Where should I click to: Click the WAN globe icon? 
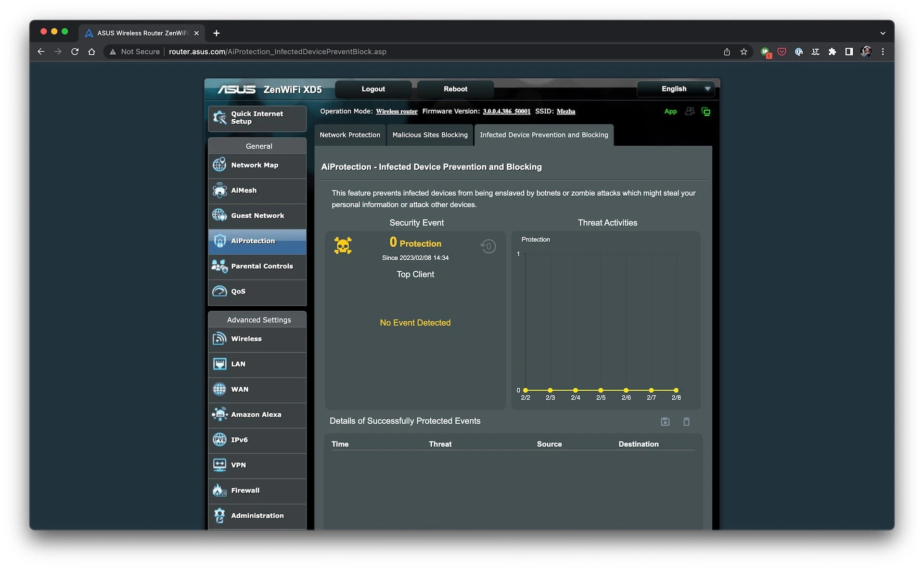click(x=220, y=389)
